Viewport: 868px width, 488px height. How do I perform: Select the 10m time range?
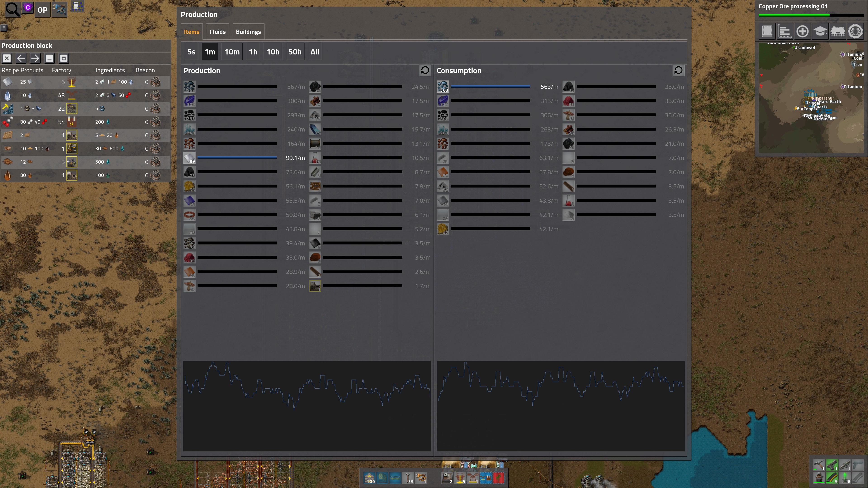[232, 52]
